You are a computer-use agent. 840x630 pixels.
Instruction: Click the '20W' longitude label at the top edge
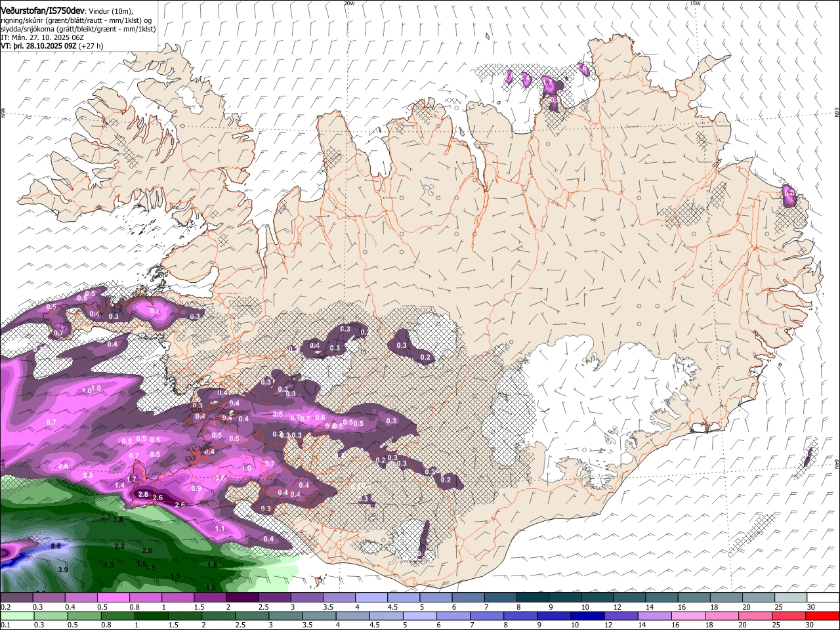[349, 3]
